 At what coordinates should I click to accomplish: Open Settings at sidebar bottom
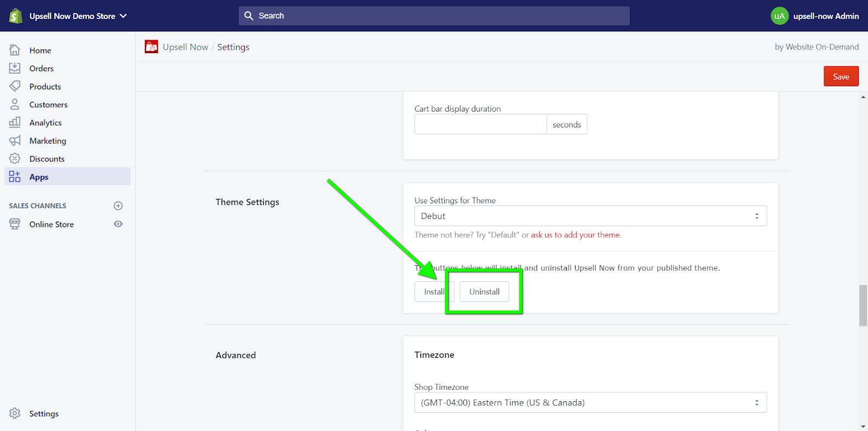click(44, 414)
